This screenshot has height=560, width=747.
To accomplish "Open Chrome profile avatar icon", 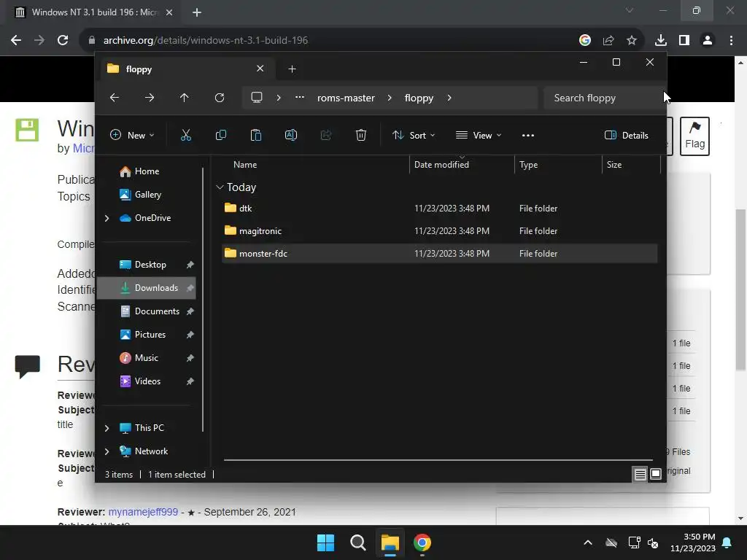I will (708, 41).
